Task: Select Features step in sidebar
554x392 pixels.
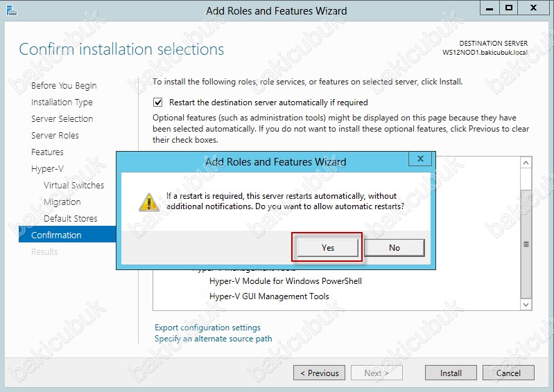Action: 47,152
